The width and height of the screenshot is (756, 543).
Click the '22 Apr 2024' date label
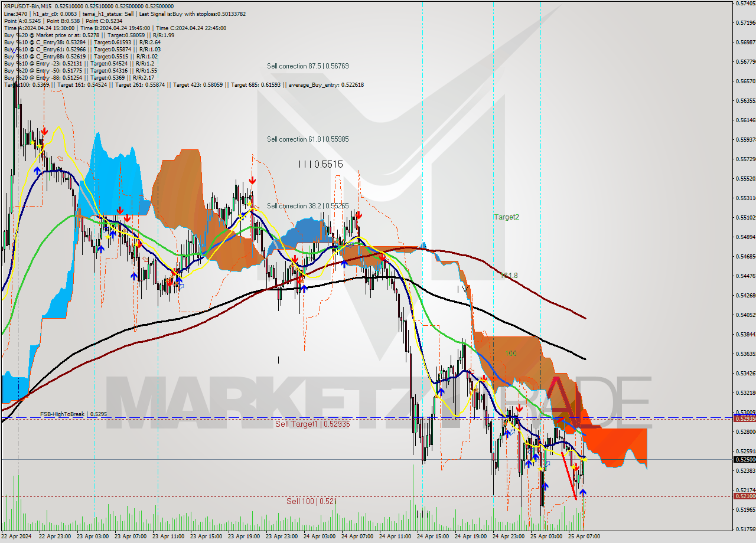click(17, 537)
